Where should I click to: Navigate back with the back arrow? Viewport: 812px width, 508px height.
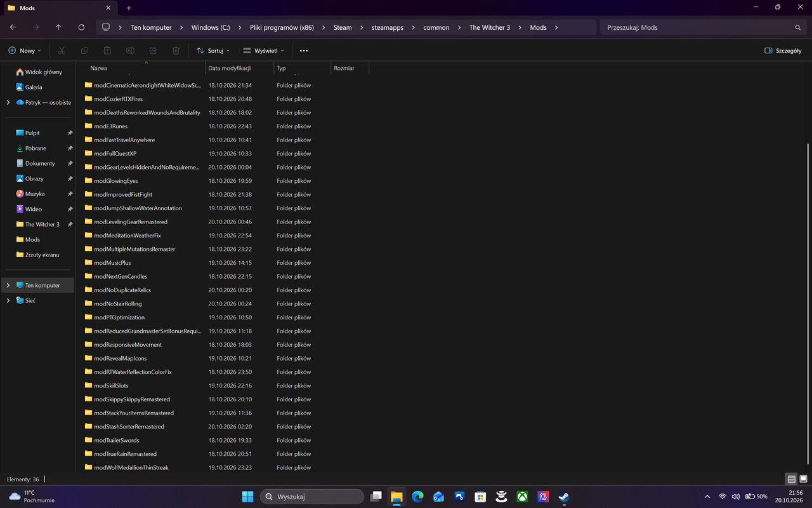(x=13, y=27)
